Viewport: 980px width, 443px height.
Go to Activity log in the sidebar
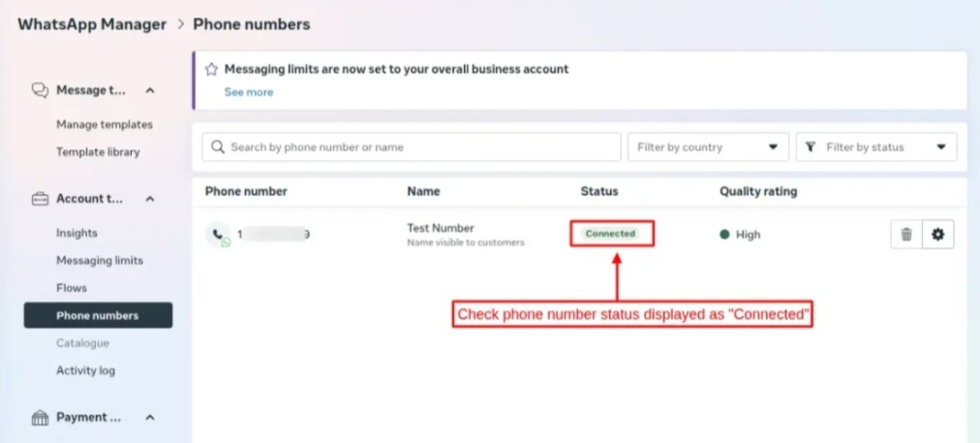coord(85,370)
